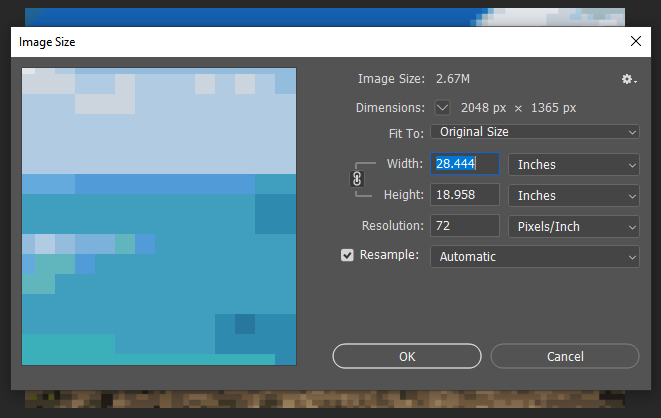
Task: Open the Height units dropdown
Action: coord(574,195)
